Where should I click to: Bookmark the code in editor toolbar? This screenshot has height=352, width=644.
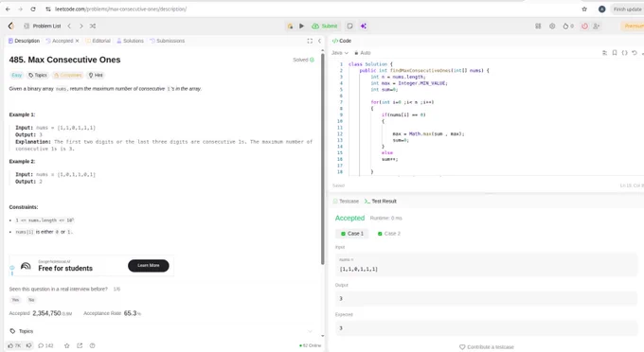click(x=615, y=53)
